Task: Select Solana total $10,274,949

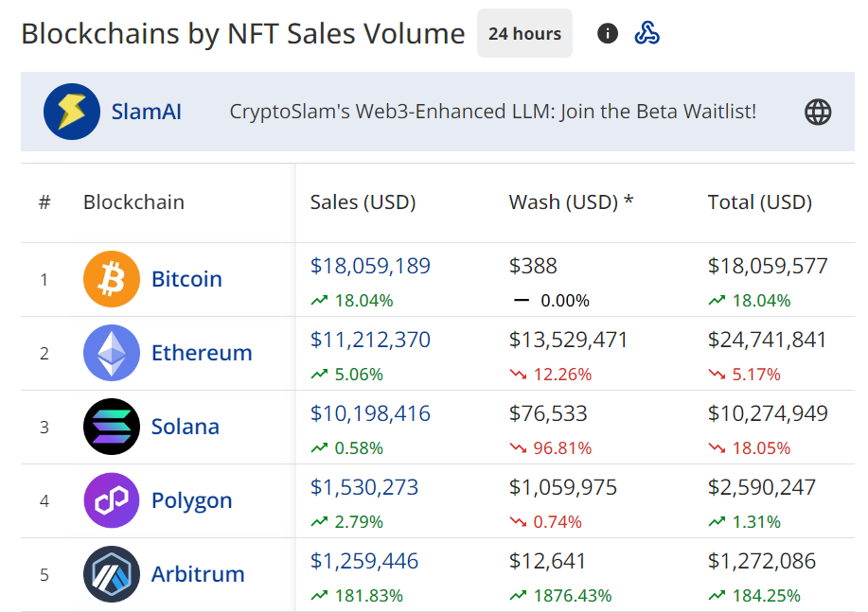Action: pyautogui.click(x=768, y=414)
